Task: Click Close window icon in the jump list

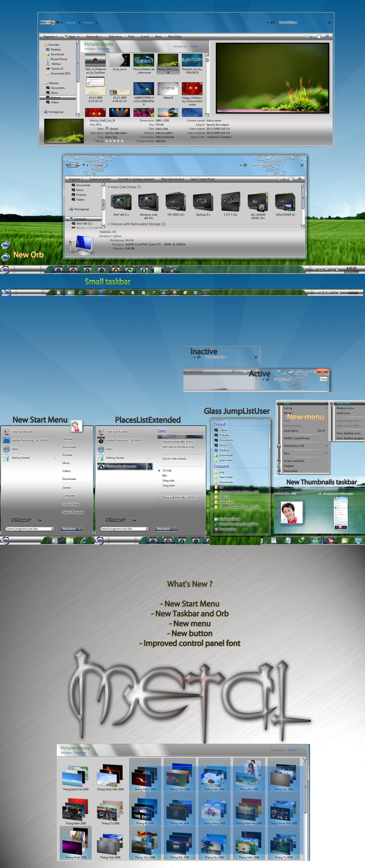Action: point(216,529)
